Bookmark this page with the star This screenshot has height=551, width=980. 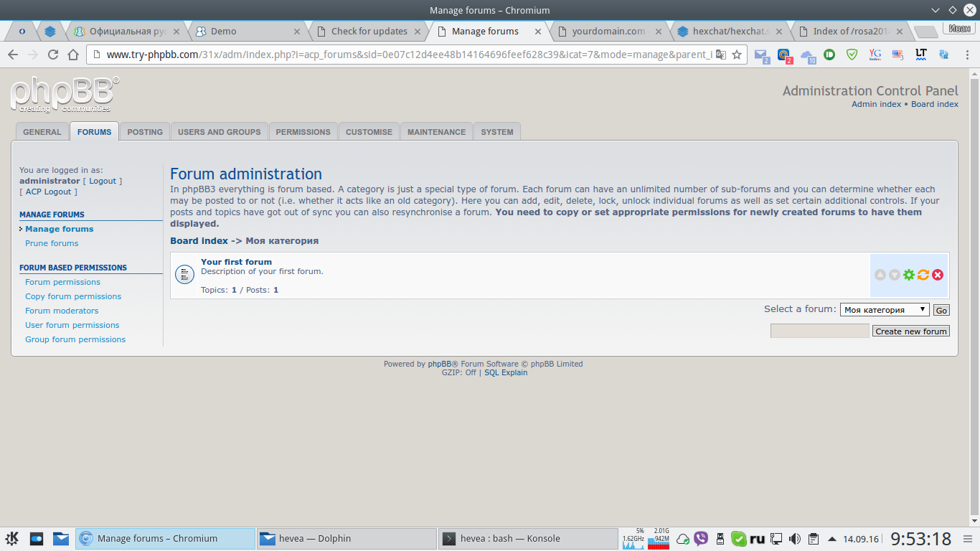[737, 55]
